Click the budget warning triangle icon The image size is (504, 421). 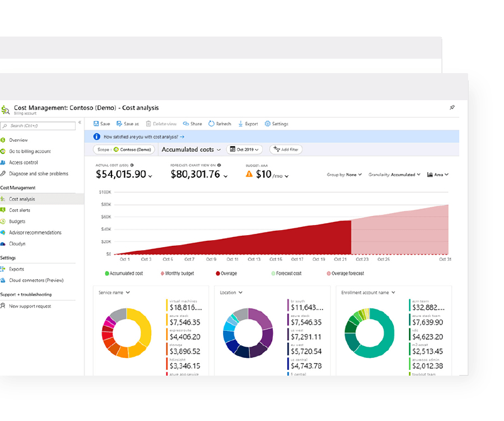click(249, 174)
